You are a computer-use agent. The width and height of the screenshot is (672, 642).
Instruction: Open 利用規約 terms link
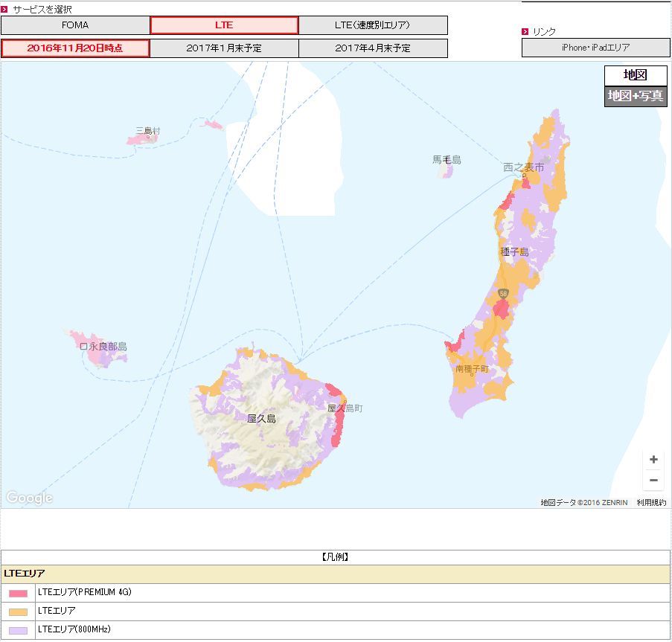(651, 503)
